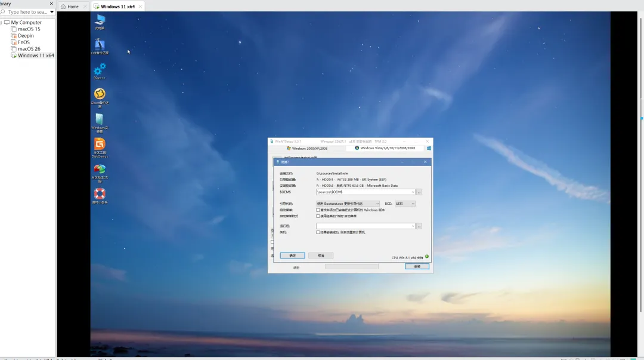Click the Windows logo in WinNTSetup tab bar
Screen dimensions: 644x360
pyautogui.click(x=428, y=148)
